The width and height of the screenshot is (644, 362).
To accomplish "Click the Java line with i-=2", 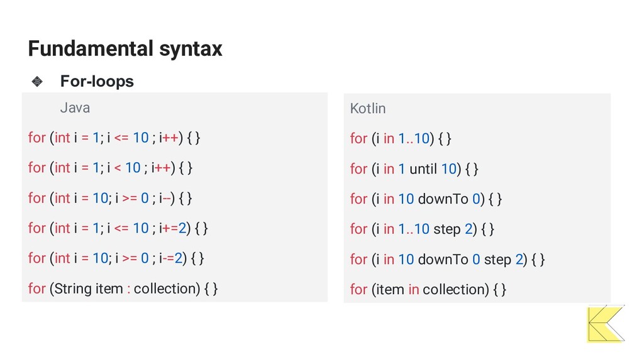I will [x=116, y=258].
